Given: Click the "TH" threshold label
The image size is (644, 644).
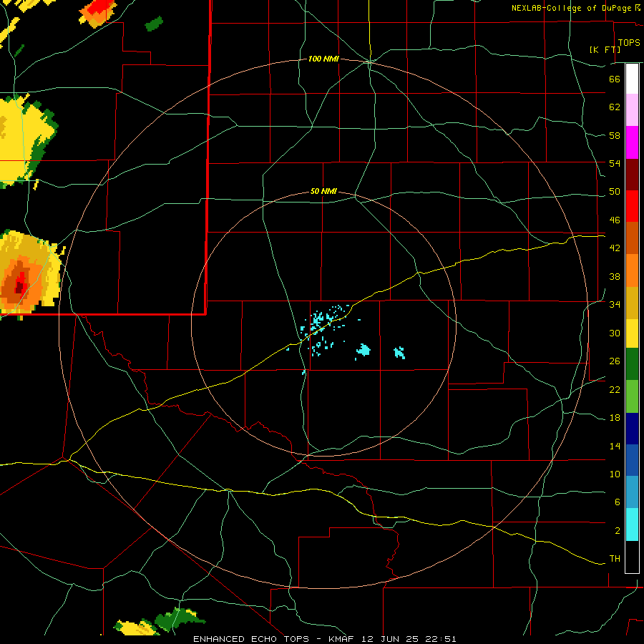Looking at the screenshot, I should pos(615,559).
